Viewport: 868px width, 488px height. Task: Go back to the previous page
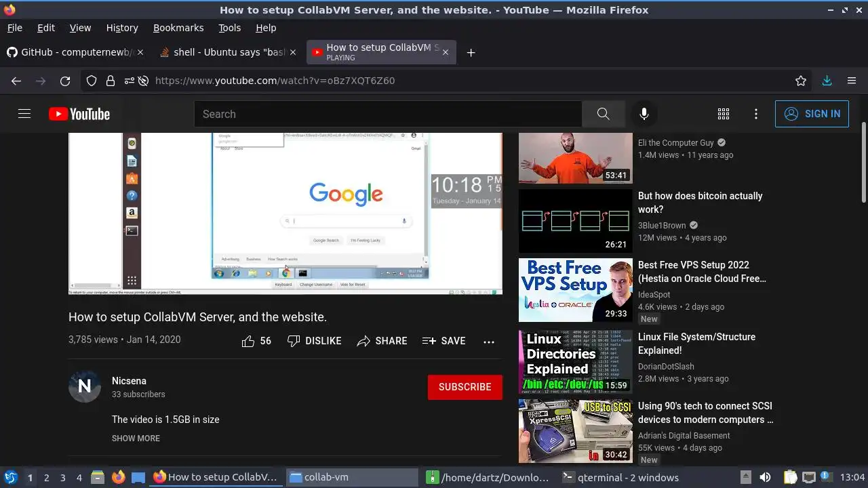coord(16,81)
